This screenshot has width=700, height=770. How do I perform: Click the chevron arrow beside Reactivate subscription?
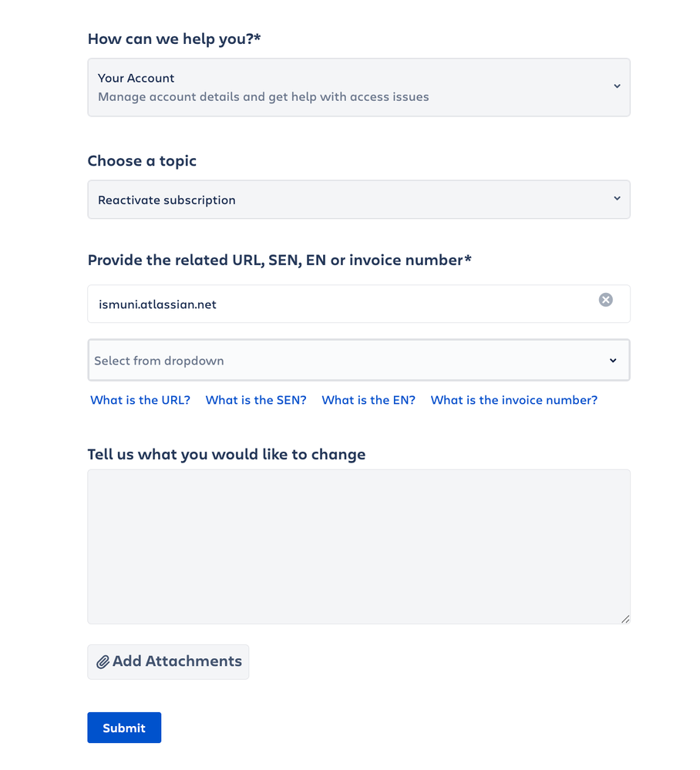617,199
